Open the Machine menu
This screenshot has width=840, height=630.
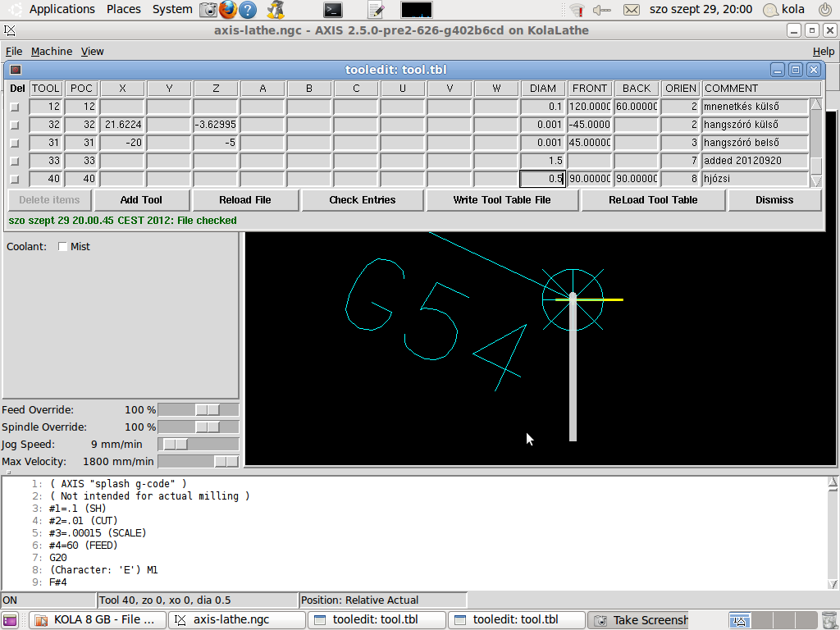tap(52, 51)
